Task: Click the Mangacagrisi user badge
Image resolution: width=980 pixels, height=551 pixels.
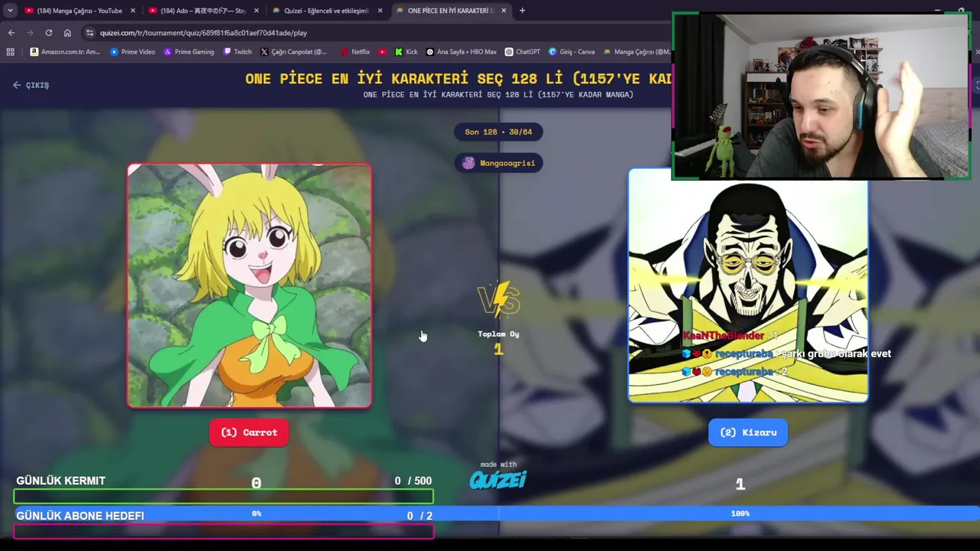Action: tap(499, 163)
